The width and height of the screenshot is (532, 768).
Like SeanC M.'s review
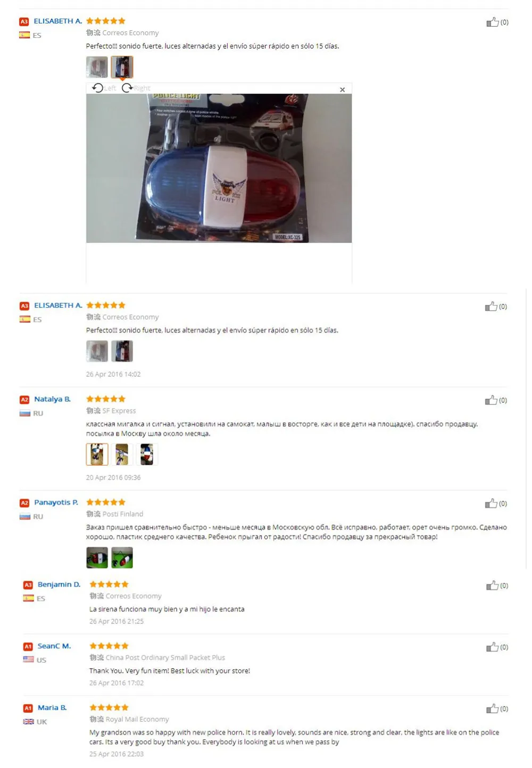[492, 647]
